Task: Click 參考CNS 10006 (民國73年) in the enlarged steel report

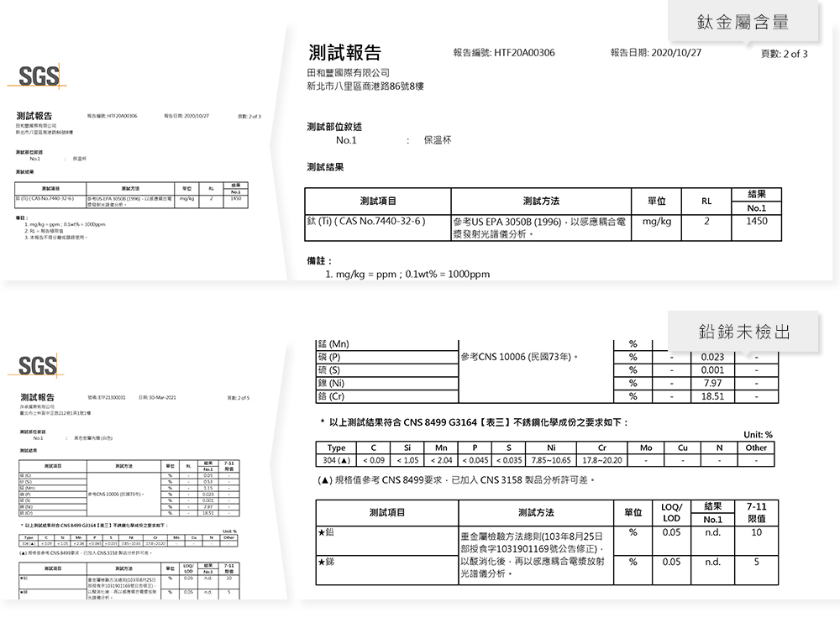Action: pyautogui.click(x=519, y=357)
